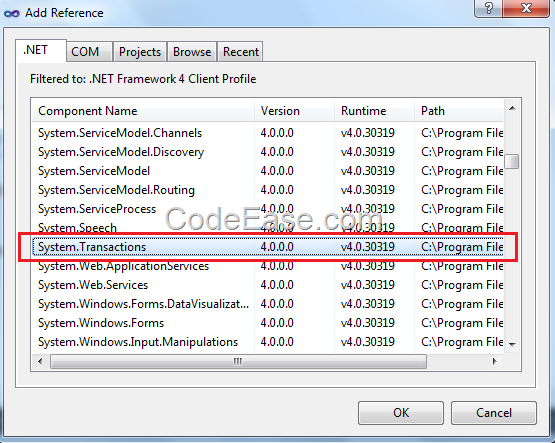This screenshot has height=443, width=555.
Task: Switch to the COM tab
Action: click(x=85, y=52)
